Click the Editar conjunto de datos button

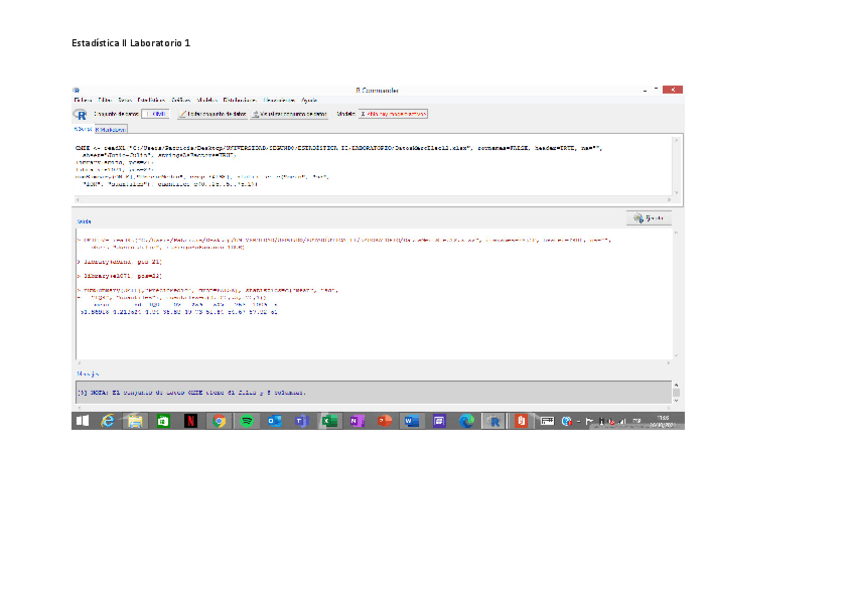[x=212, y=114]
